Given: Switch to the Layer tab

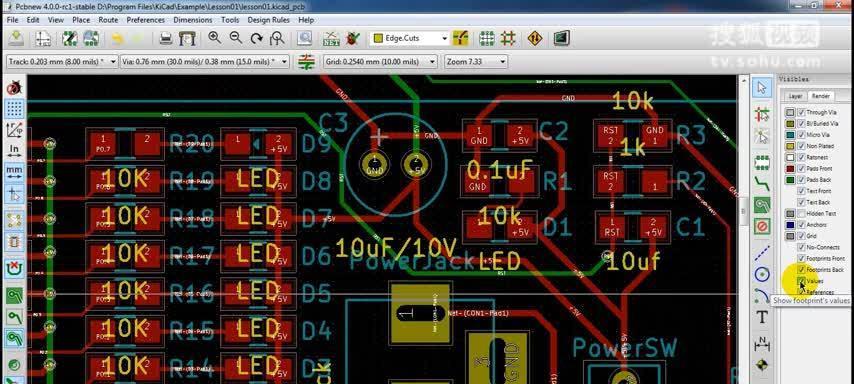Looking at the screenshot, I should pyautogui.click(x=795, y=96).
